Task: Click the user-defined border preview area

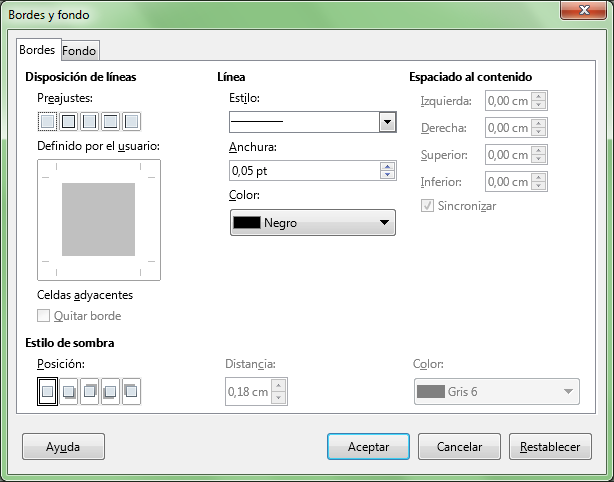Action: 98,219
